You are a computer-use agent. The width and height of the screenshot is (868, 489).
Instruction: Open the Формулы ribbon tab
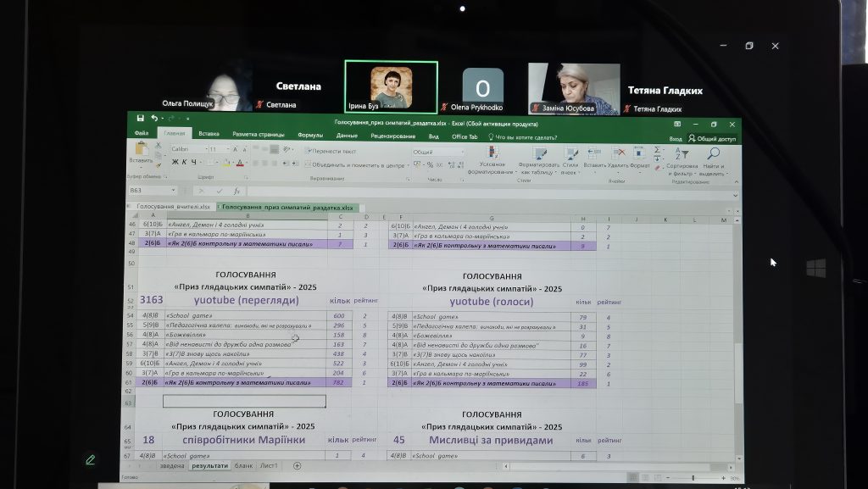(x=309, y=135)
